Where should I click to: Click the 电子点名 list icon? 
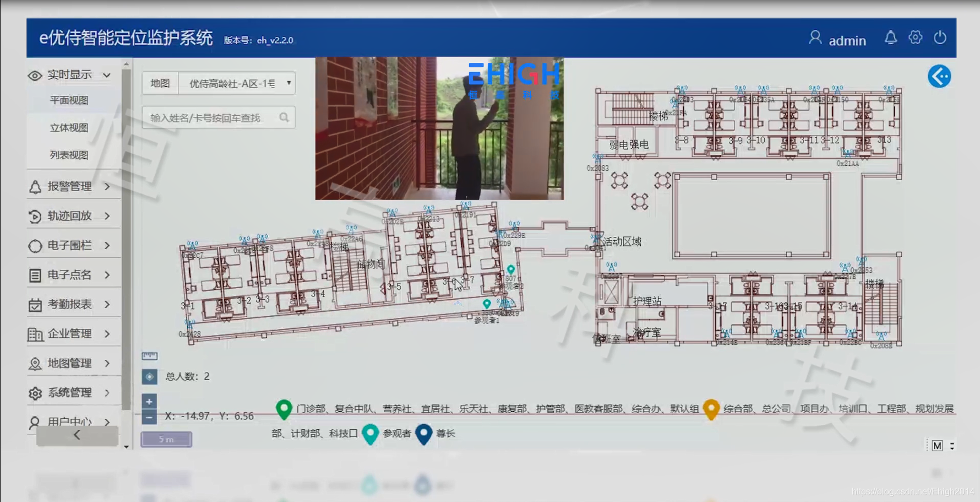tap(35, 275)
